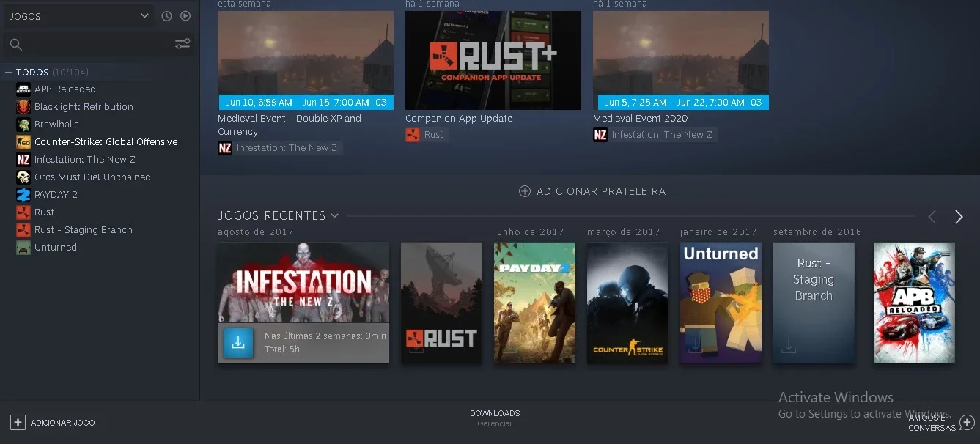
Task: Open APB Reloaded cover in recent games
Action: pyautogui.click(x=914, y=303)
